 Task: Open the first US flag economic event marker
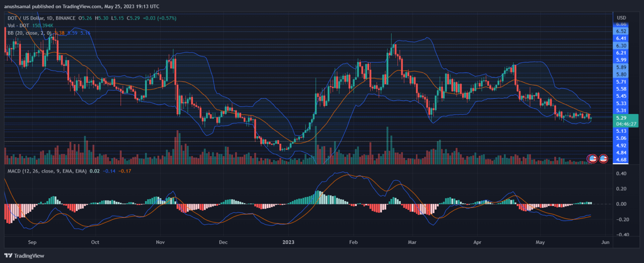[592, 158]
